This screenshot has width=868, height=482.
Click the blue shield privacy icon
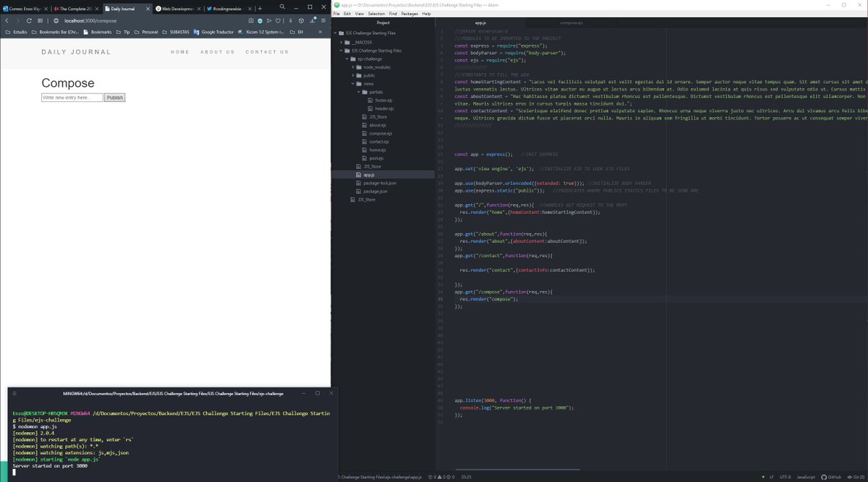pos(260,21)
